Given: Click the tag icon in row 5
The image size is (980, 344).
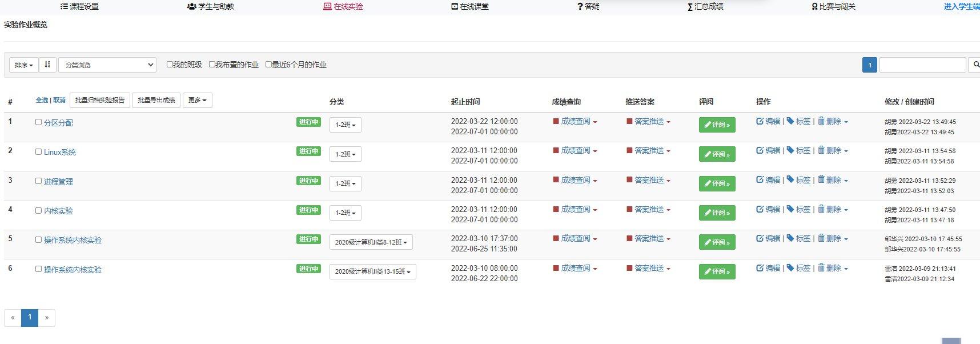Looking at the screenshot, I should coord(790,238).
